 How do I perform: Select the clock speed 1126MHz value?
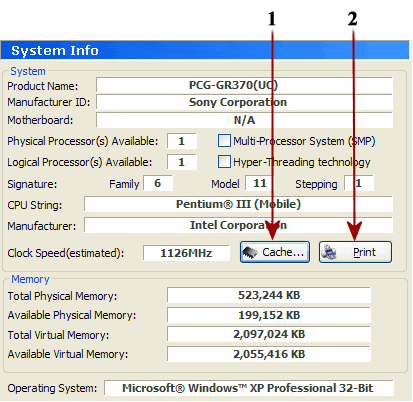tap(186, 253)
